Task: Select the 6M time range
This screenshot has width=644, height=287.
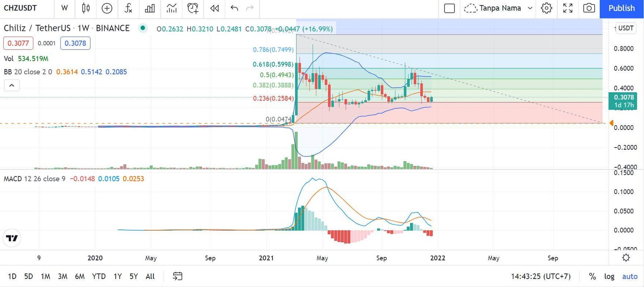Action: coord(80,277)
